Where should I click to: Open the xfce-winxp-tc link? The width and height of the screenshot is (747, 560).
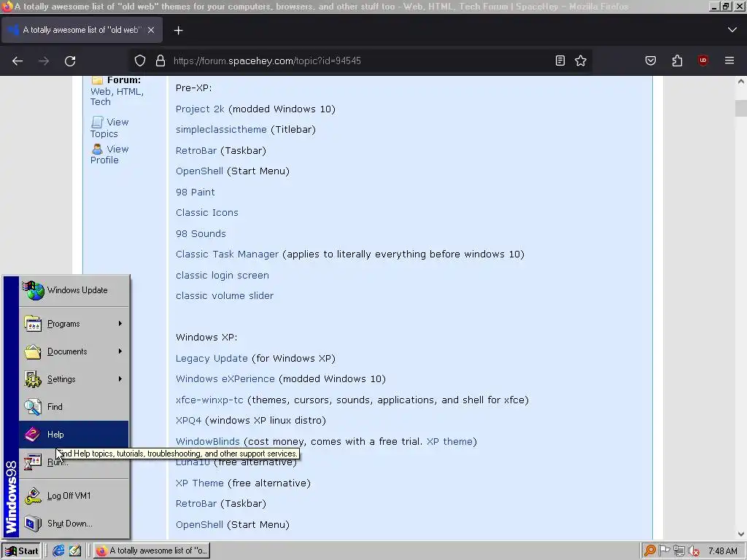point(209,400)
